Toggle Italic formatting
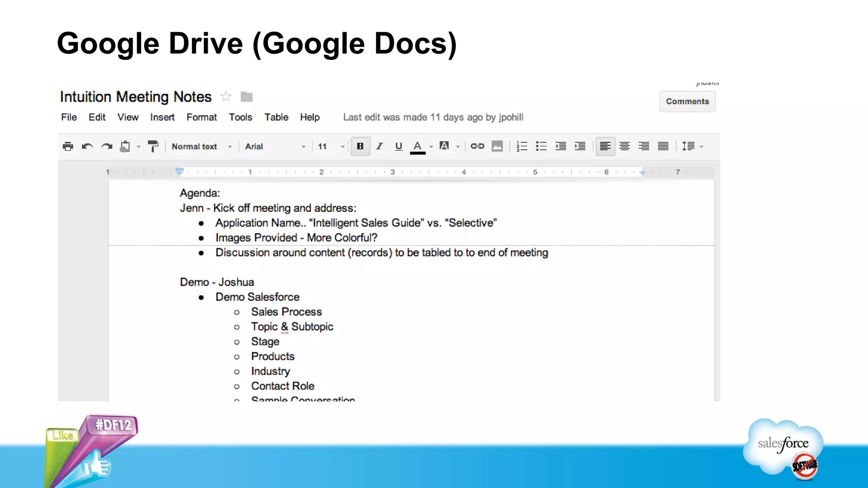Viewport: 868px width, 488px height. point(380,147)
